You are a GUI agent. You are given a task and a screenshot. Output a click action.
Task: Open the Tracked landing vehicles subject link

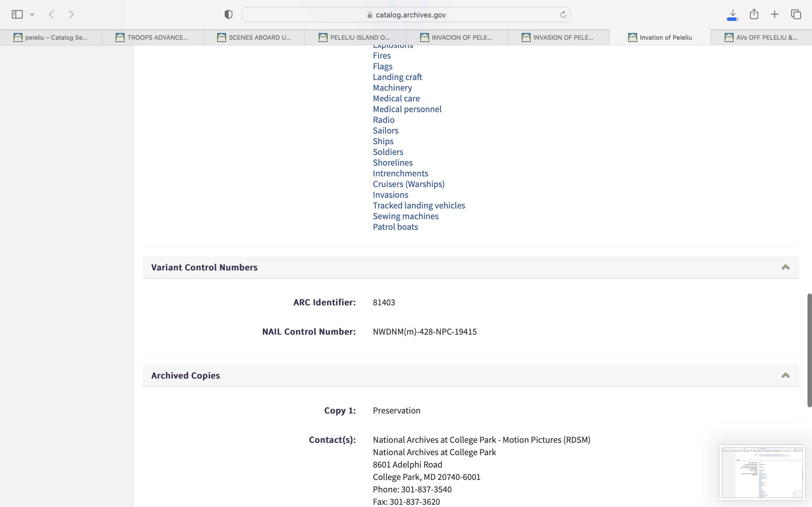(418, 205)
